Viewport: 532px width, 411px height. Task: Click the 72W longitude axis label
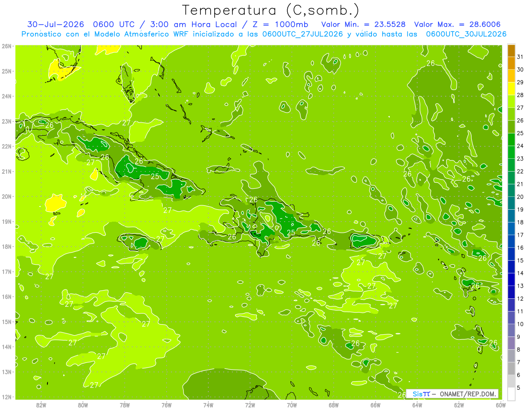(250, 405)
